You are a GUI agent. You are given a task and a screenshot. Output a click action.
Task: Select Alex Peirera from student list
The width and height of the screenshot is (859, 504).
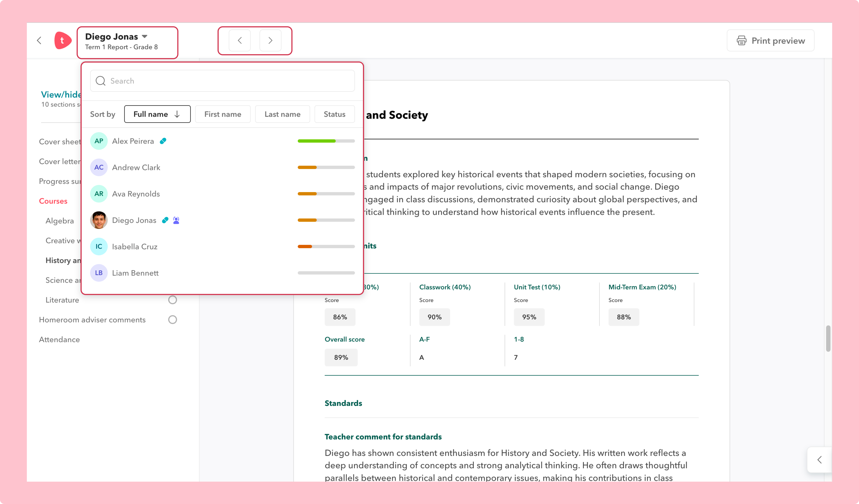222,141
